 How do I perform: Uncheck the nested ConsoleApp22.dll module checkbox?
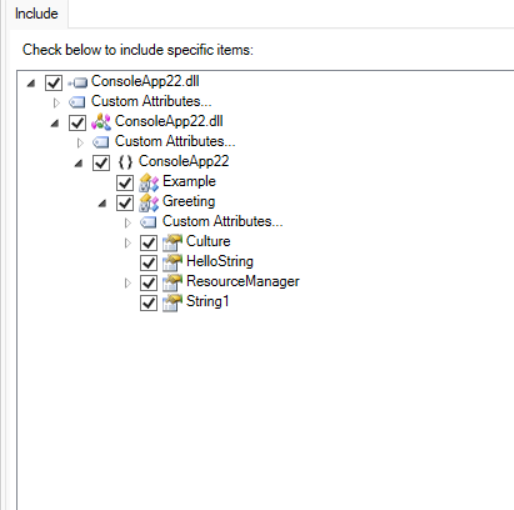pyautogui.click(x=77, y=122)
